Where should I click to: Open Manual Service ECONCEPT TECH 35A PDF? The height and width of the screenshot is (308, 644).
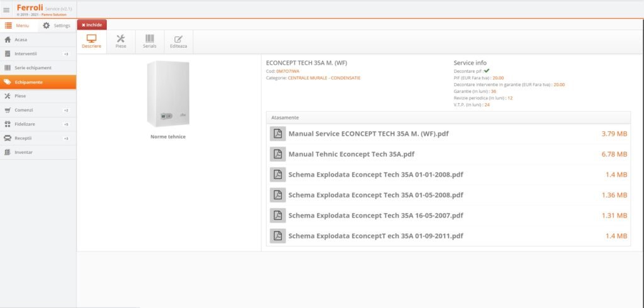click(x=368, y=134)
